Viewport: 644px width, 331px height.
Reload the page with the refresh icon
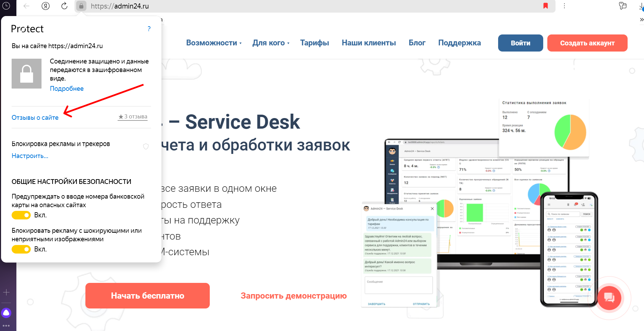(64, 6)
